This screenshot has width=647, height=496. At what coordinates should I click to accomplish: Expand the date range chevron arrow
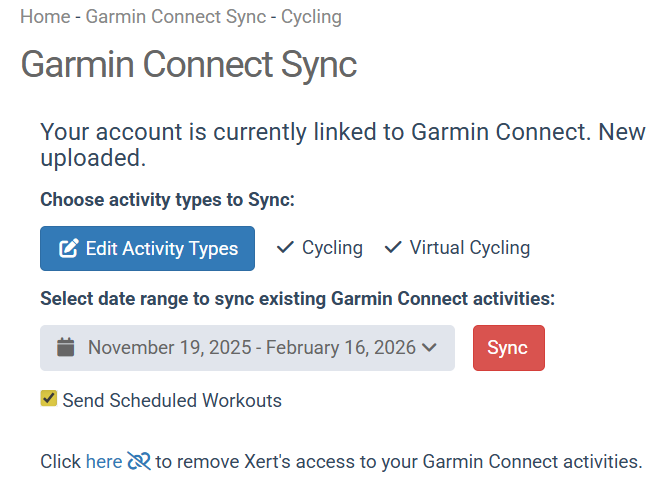[430, 348]
